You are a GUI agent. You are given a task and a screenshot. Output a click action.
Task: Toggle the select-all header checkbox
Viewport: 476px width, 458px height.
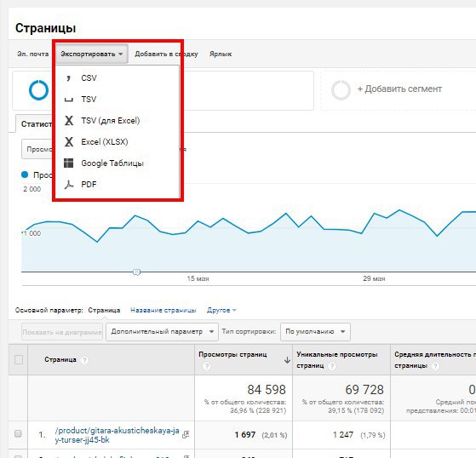point(19,359)
